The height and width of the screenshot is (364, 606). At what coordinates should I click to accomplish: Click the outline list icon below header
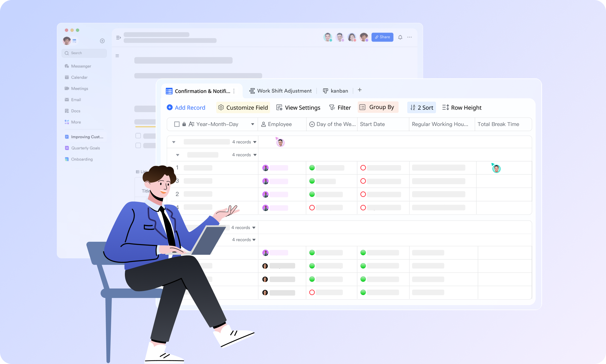pyautogui.click(x=117, y=56)
